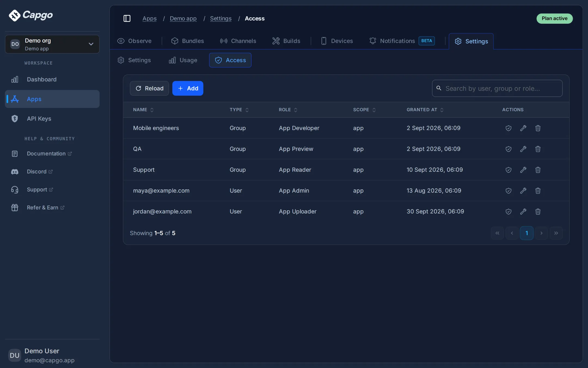The image size is (588, 368).
Task: View permissions shield for jordan@example.com
Action: [508, 212]
